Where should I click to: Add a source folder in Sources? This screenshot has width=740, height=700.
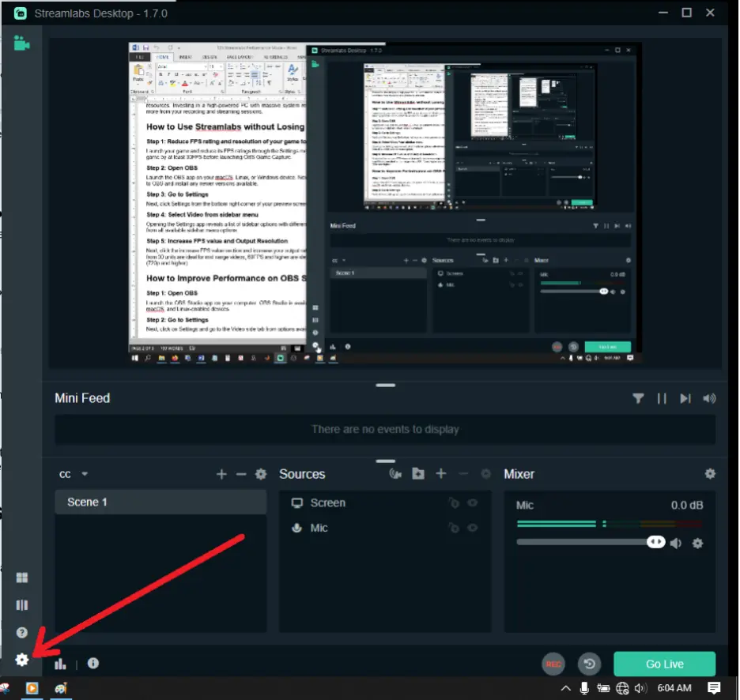click(x=418, y=473)
